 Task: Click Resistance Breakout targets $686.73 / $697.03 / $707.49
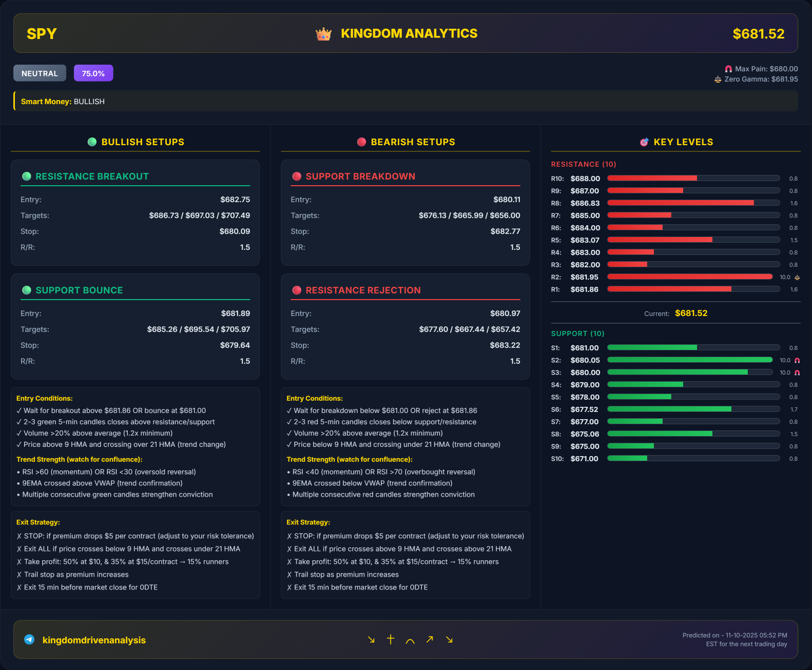point(200,215)
